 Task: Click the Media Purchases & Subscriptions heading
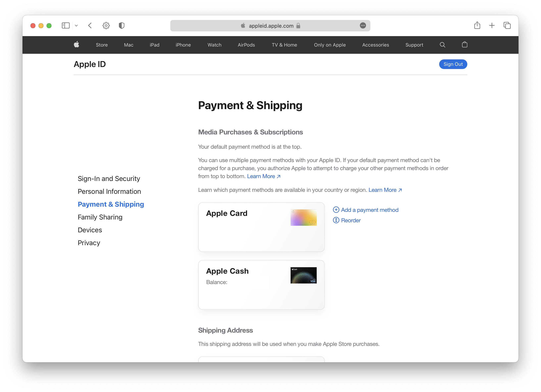click(x=250, y=132)
